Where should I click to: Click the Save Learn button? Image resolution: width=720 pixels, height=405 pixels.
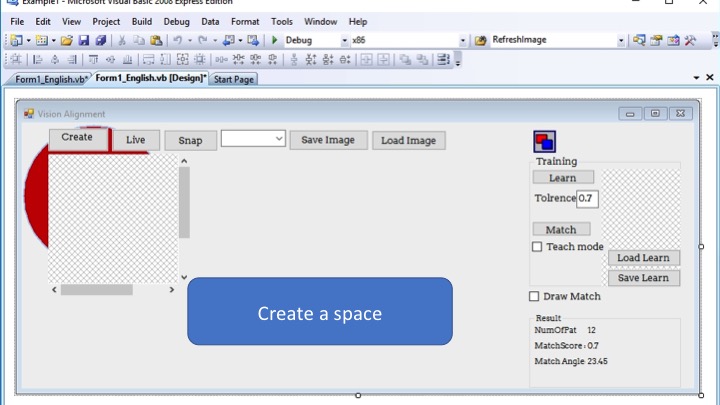tap(643, 278)
